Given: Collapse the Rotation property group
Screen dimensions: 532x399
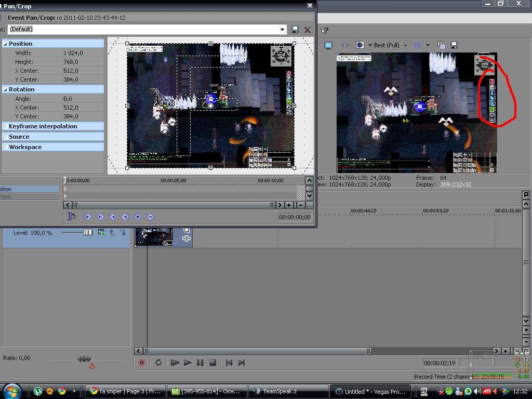Looking at the screenshot, I should (5, 89).
